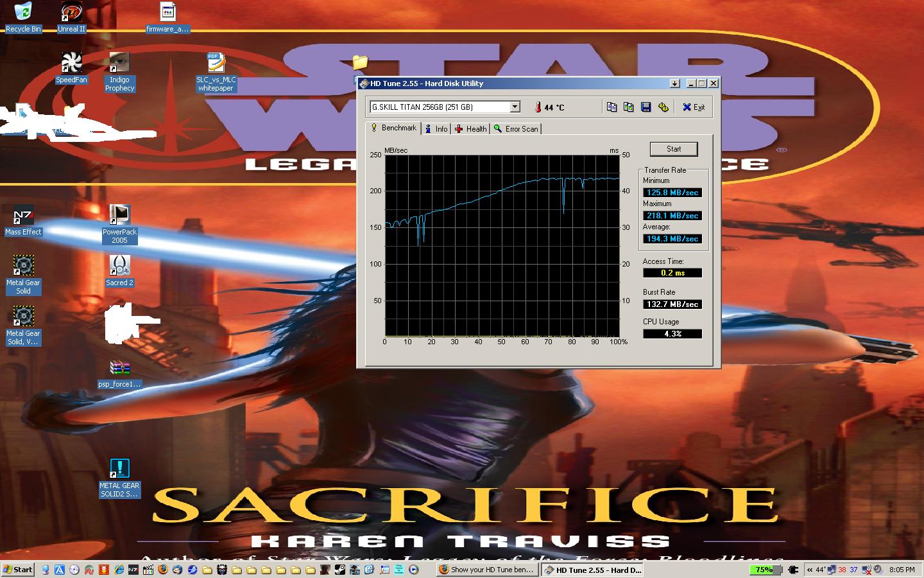Click the 0.2 ms access time value
Image resolution: width=924 pixels, height=578 pixels.
672,273
